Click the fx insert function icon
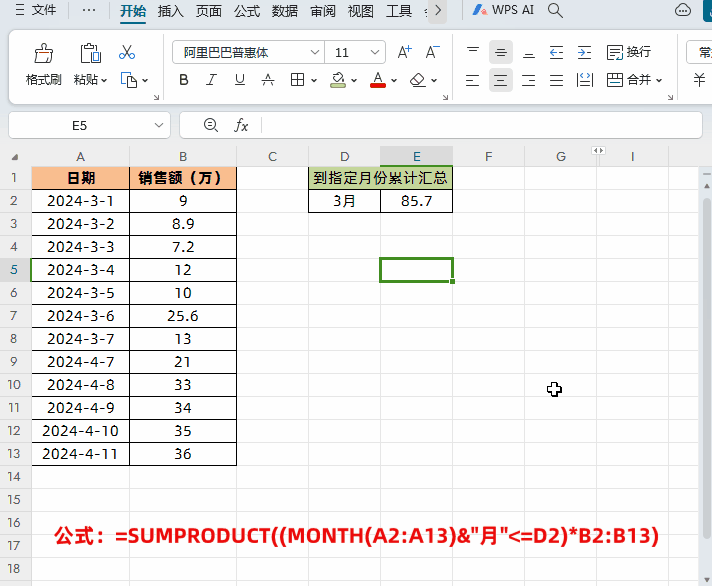 pos(241,125)
